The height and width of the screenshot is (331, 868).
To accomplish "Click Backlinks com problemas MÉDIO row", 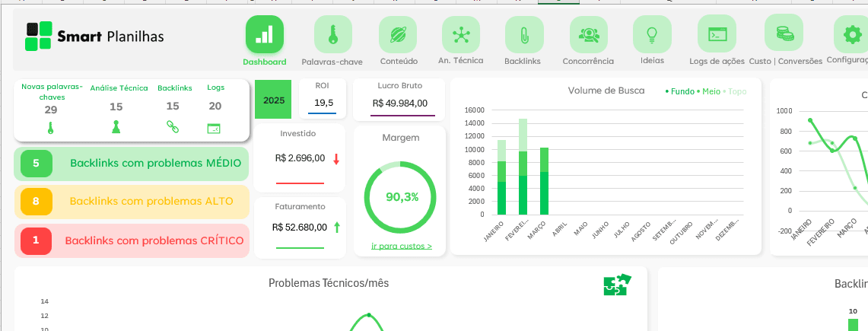I will click(132, 164).
